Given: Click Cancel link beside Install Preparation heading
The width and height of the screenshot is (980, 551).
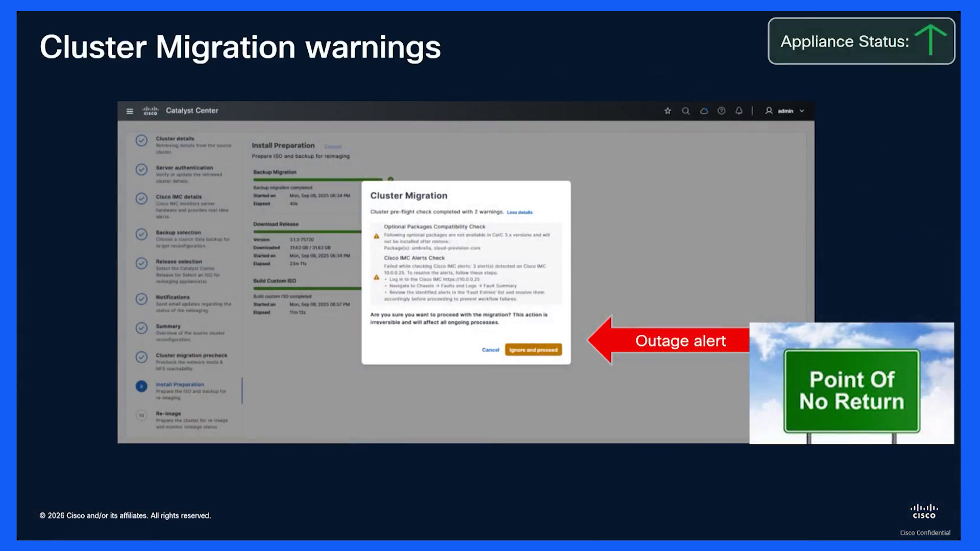Looking at the screenshot, I should point(333,146).
